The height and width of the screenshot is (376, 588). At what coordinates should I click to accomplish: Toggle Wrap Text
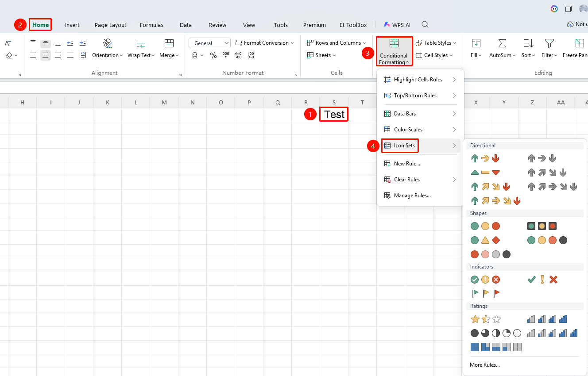(141, 49)
